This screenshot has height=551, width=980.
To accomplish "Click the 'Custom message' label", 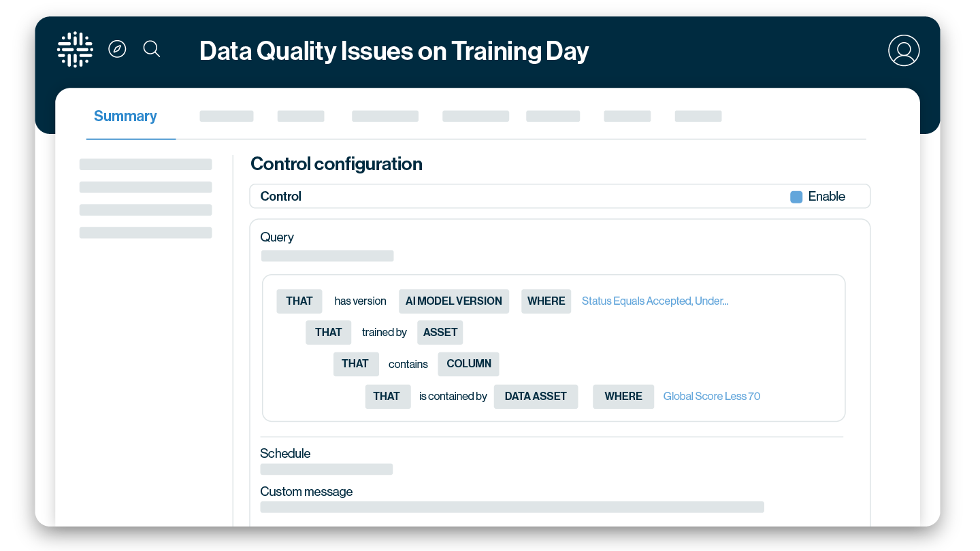I will click(306, 492).
